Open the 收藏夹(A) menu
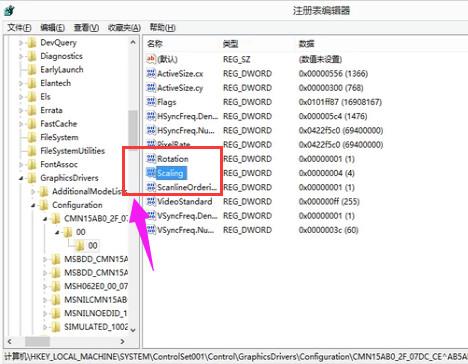Image resolution: width=468 pixels, height=364 pixels. click(x=124, y=27)
